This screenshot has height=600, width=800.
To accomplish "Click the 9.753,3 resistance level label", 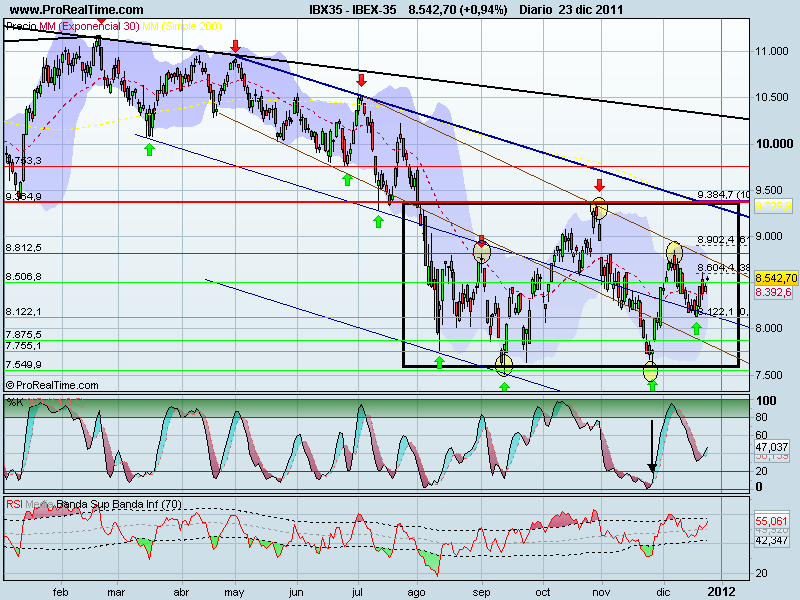I will 23,161.
